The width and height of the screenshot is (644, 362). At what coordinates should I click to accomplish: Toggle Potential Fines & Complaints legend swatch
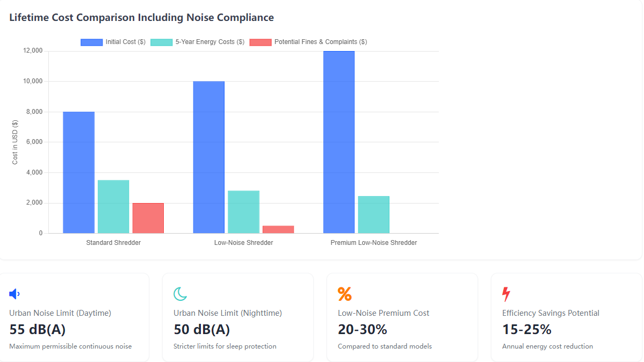click(261, 42)
